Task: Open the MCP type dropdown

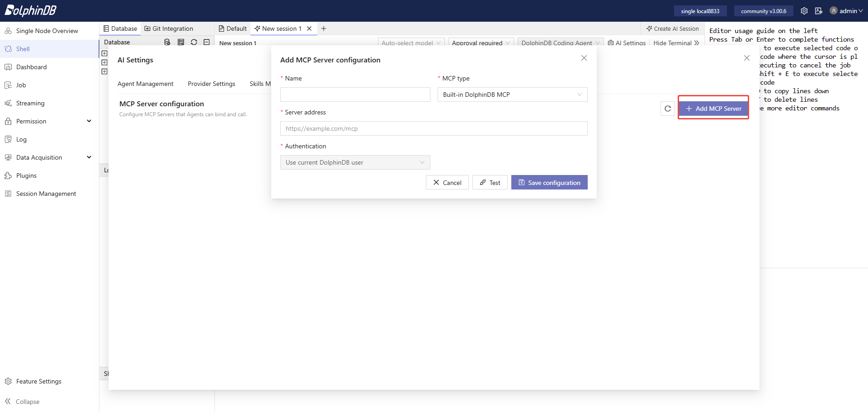Action: tap(513, 95)
